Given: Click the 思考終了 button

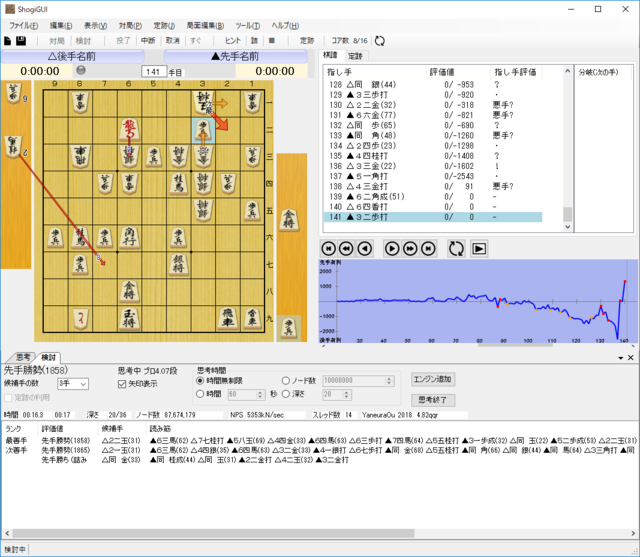Looking at the screenshot, I should tap(433, 400).
